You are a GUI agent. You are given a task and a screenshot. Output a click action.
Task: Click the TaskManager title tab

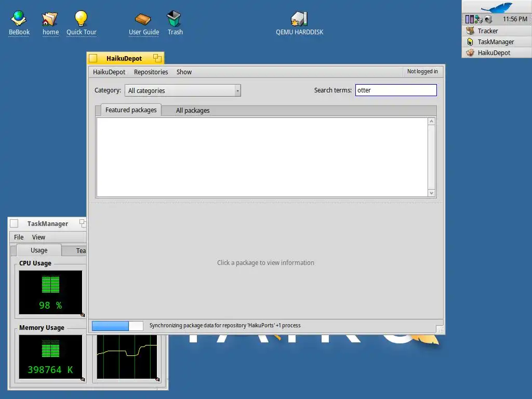click(x=47, y=223)
